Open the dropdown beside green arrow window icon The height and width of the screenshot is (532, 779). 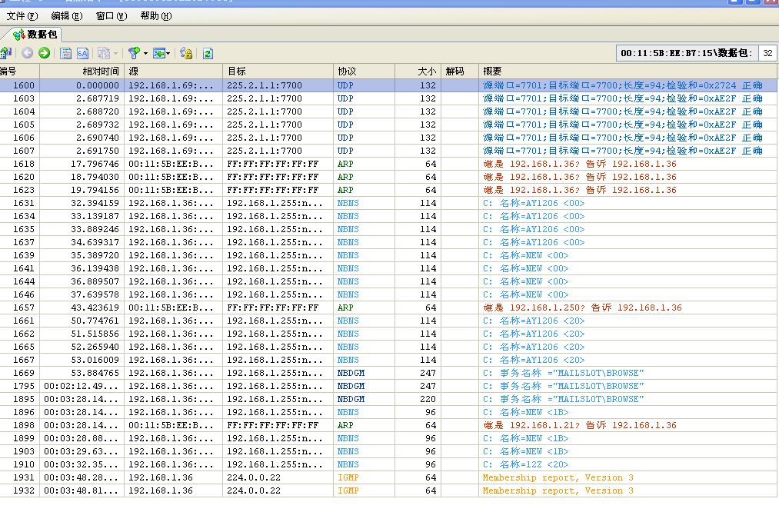pos(168,53)
